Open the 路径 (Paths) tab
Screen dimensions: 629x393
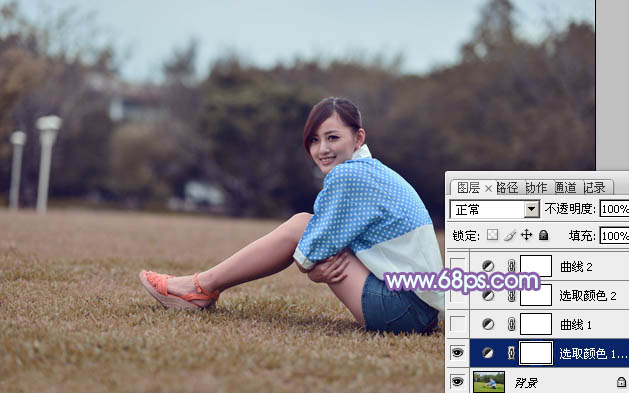[507, 187]
